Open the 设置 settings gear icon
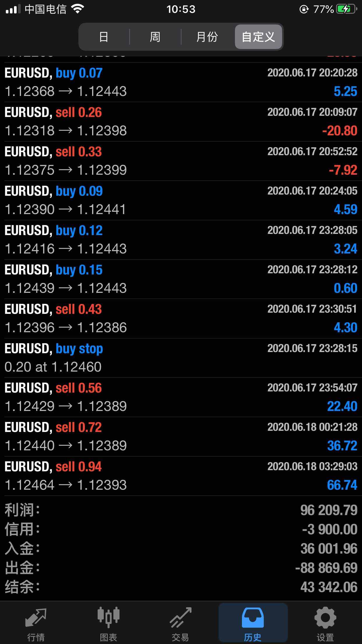This screenshot has width=362, height=644. point(325,617)
